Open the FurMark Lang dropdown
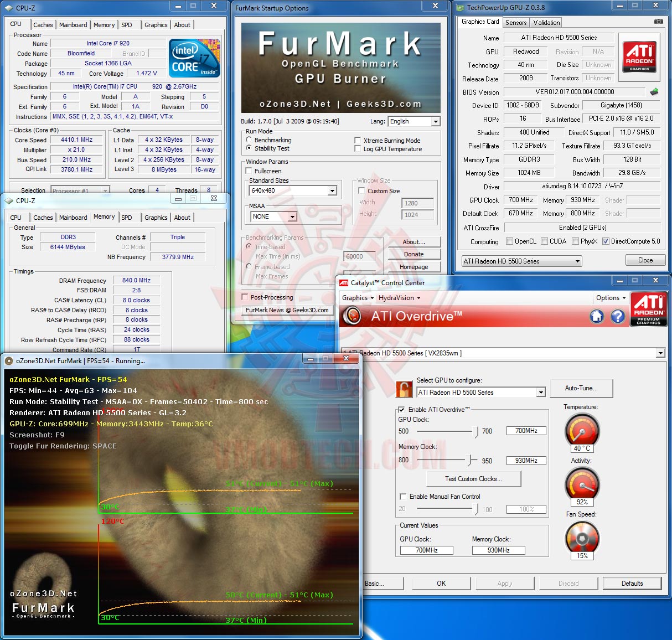Viewport: 672px width, 640px height. pyautogui.click(x=413, y=121)
